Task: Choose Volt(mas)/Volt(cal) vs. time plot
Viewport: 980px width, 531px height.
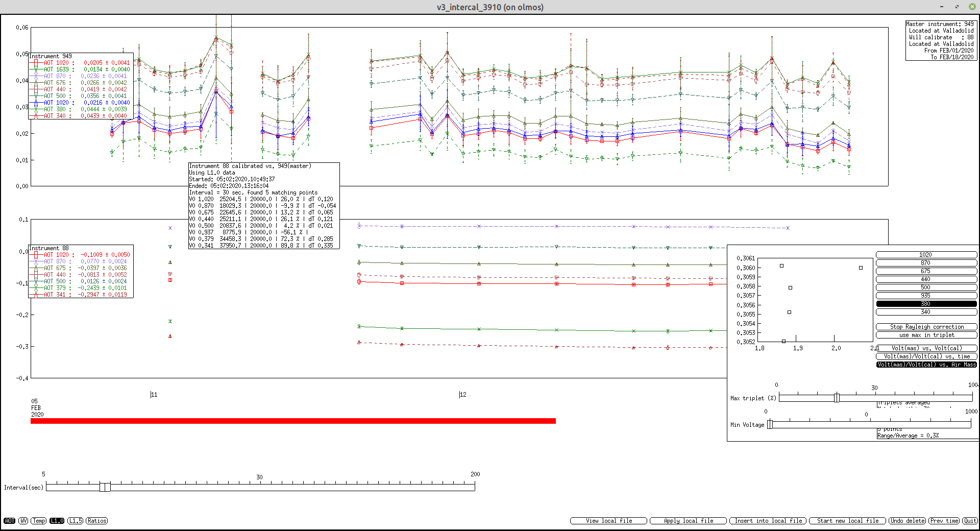Action: coord(927,356)
